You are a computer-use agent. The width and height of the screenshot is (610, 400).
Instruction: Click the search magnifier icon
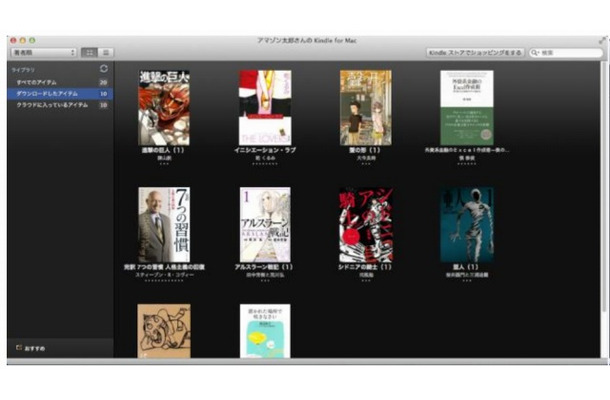[535, 53]
